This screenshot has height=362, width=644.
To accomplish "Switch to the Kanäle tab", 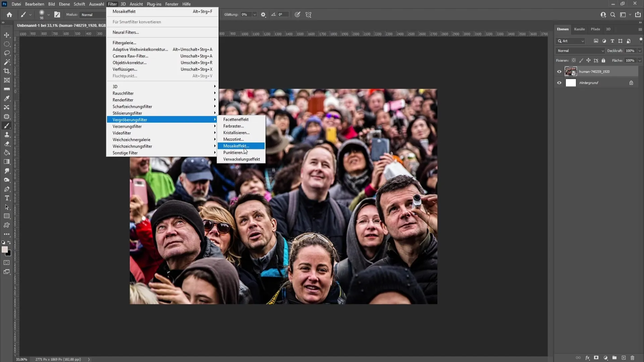I will (579, 29).
